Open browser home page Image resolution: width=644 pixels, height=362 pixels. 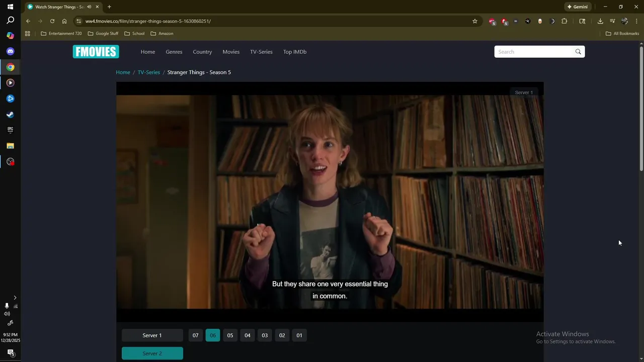click(x=64, y=21)
